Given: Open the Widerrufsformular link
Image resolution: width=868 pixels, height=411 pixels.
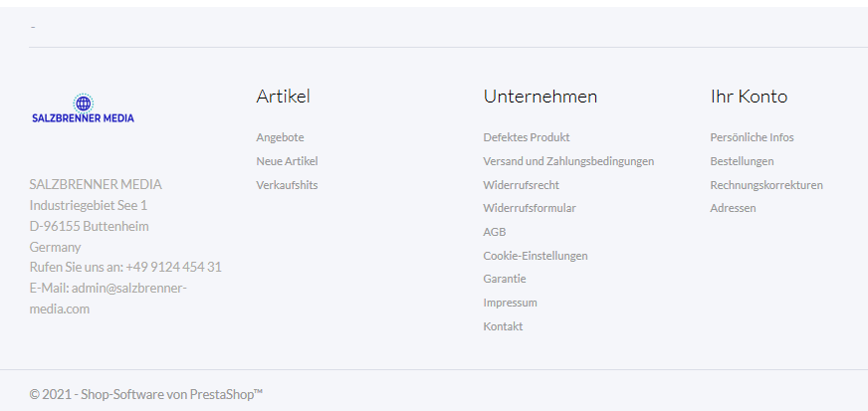Looking at the screenshot, I should (530, 208).
